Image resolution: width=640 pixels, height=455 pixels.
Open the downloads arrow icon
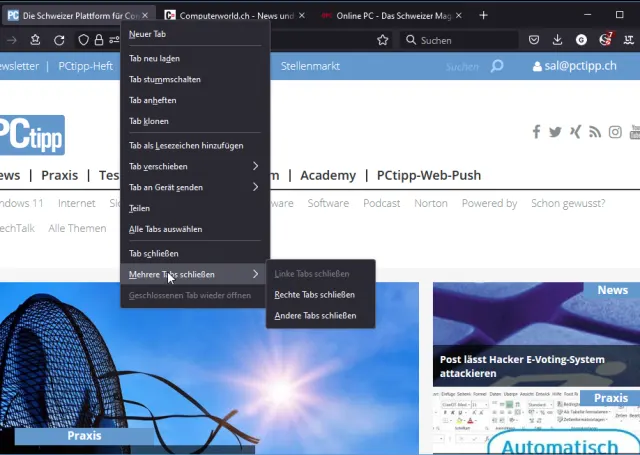(x=557, y=40)
